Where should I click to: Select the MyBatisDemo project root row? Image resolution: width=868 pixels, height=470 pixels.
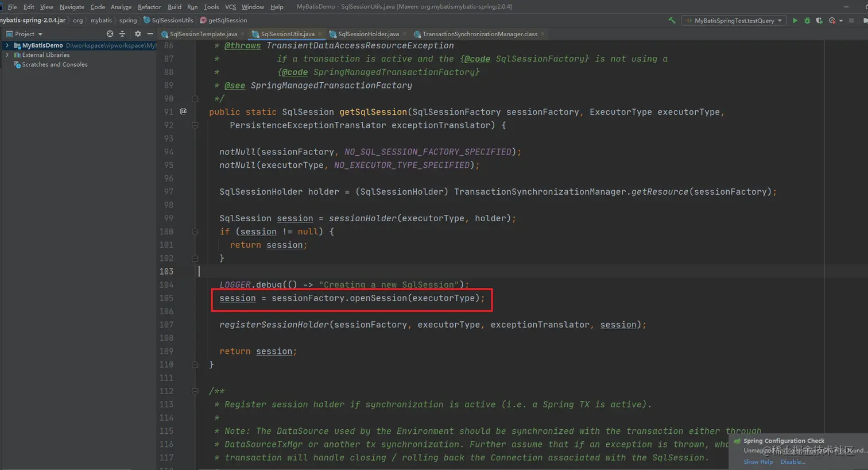(x=79, y=45)
